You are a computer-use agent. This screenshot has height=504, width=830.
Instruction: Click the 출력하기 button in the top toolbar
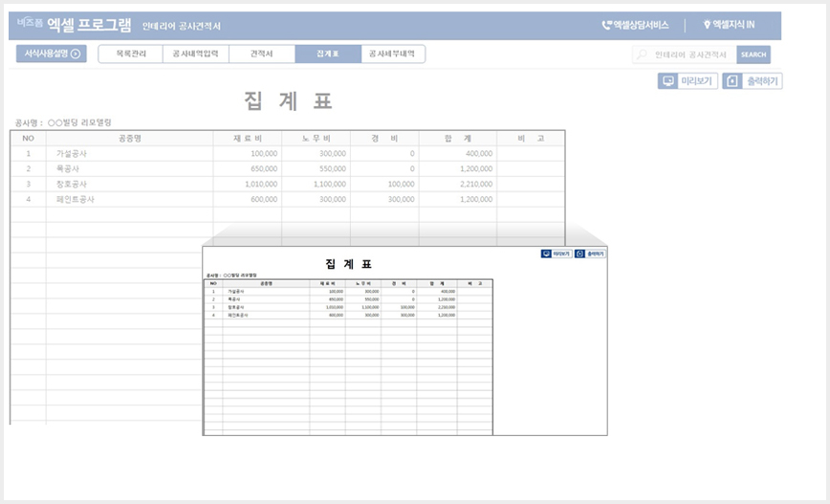753,81
